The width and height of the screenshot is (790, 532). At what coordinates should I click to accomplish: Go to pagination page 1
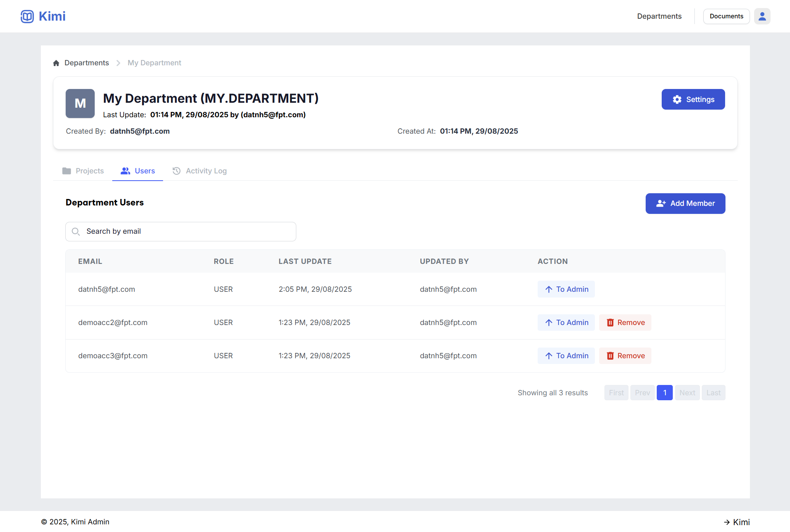(x=664, y=393)
